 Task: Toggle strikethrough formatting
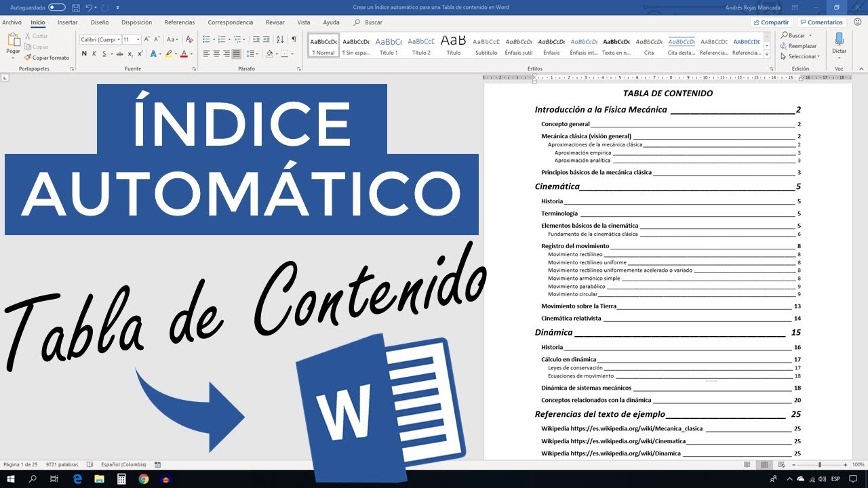pos(119,54)
